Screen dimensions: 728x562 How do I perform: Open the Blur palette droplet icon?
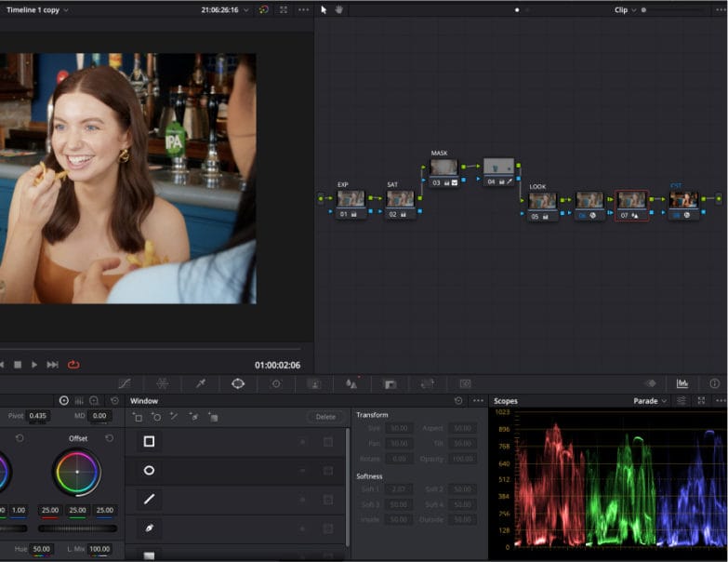point(352,383)
